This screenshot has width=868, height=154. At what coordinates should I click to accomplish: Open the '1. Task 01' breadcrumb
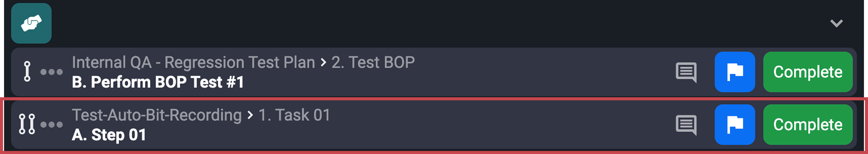tap(294, 115)
